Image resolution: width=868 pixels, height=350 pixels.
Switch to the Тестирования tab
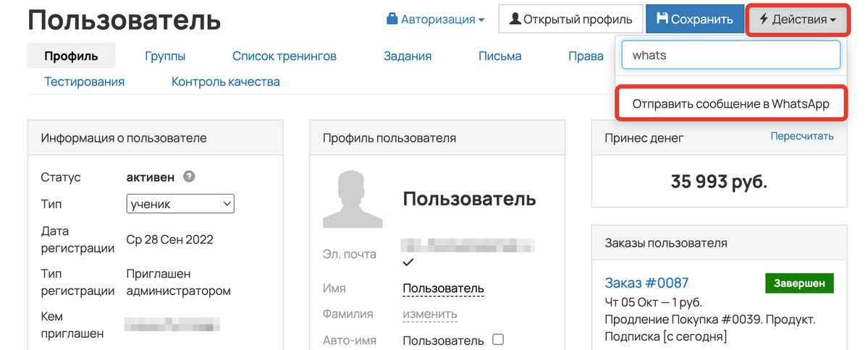(x=84, y=82)
